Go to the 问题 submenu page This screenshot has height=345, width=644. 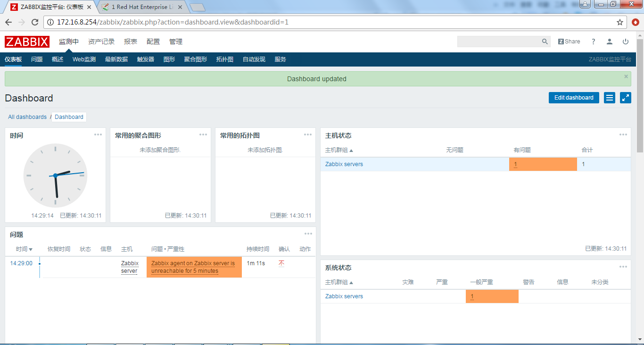[37, 59]
